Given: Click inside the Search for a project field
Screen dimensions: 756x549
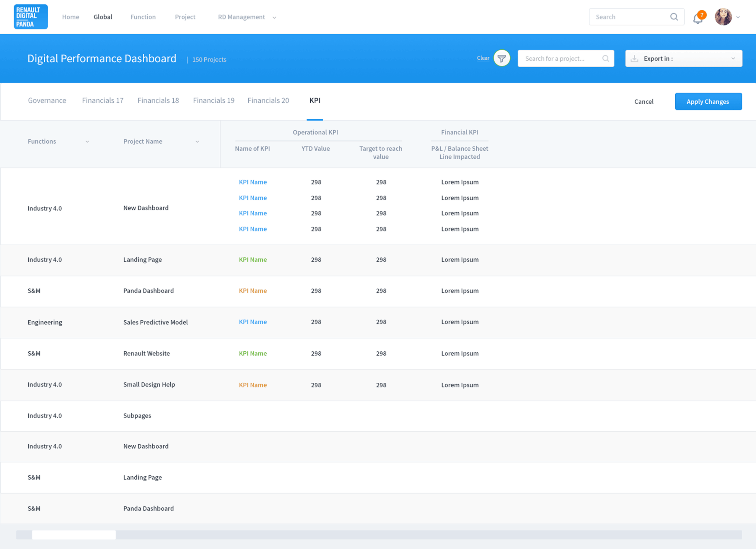Looking at the screenshot, I should point(560,59).
